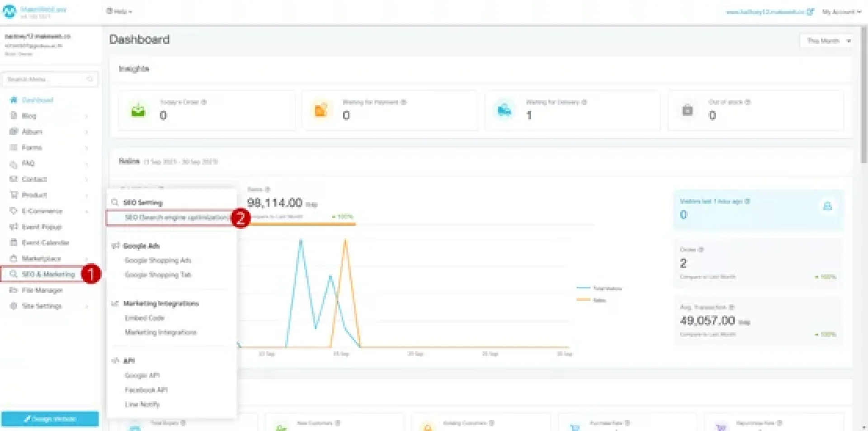Viewport: 868px width, 431px height.
Task: Click the Design Website button
Action: 50,419
